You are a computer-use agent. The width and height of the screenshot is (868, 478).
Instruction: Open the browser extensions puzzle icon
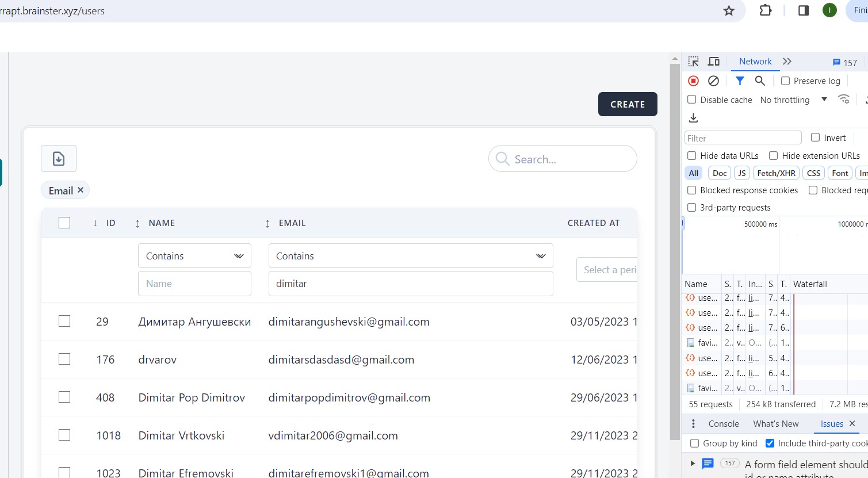click(x=765, y=10)
